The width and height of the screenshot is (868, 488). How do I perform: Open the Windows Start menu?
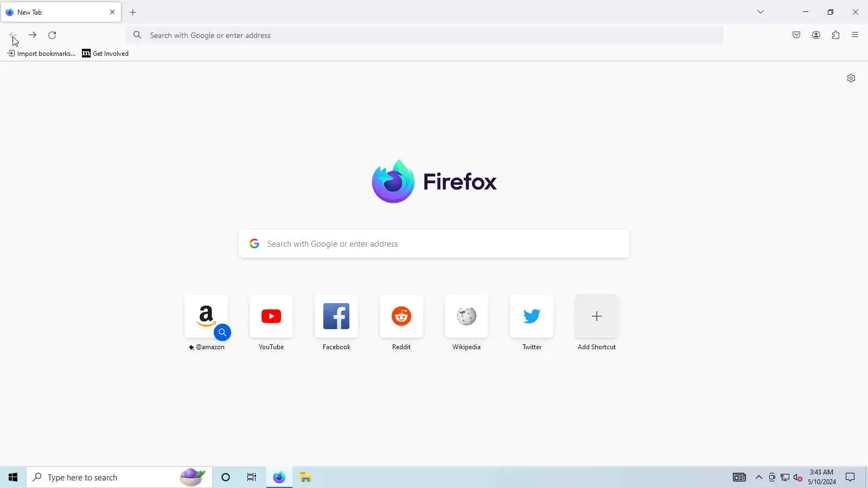point(13,477)
